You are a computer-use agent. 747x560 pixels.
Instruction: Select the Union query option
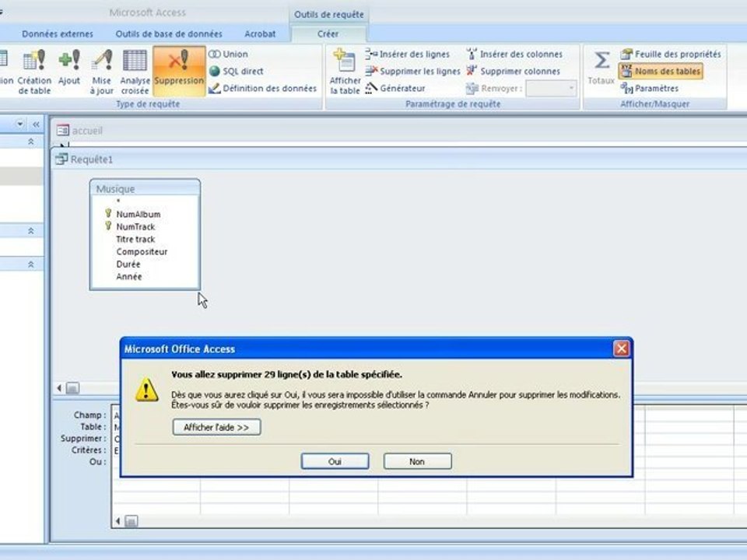pos(228,54)
